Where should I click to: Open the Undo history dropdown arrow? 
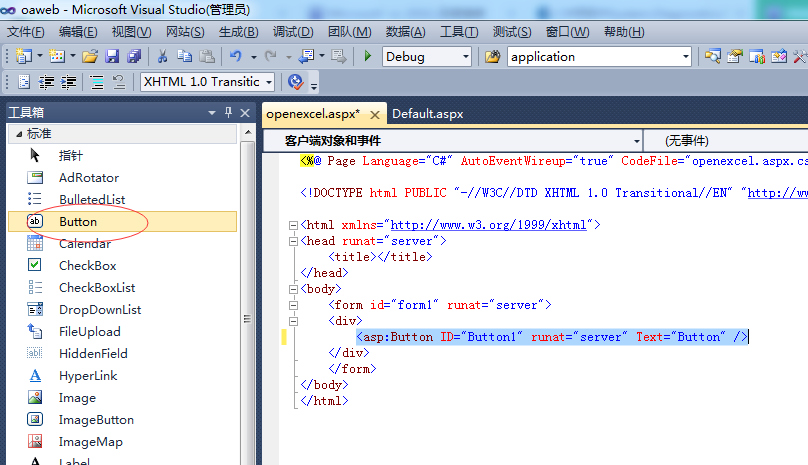pyautogui.click(x=254, y=57)
